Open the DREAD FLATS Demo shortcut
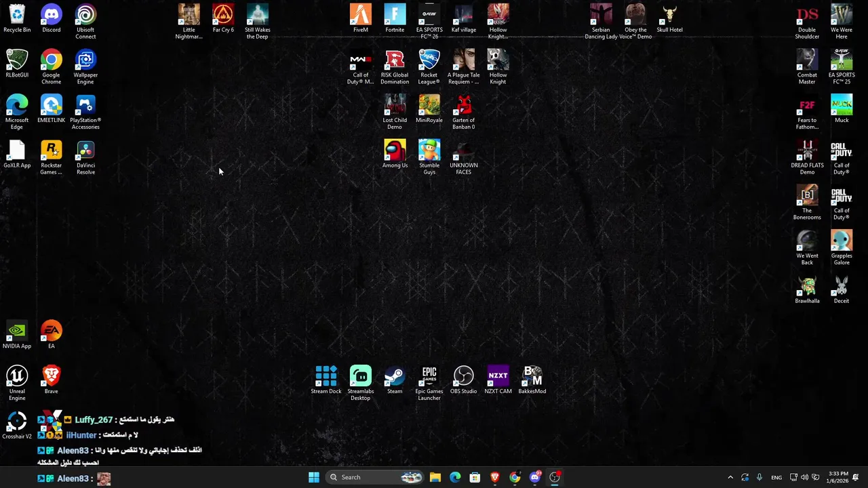Image resolution: width=868 pixels, height=488 pixels. pos(807,157)
